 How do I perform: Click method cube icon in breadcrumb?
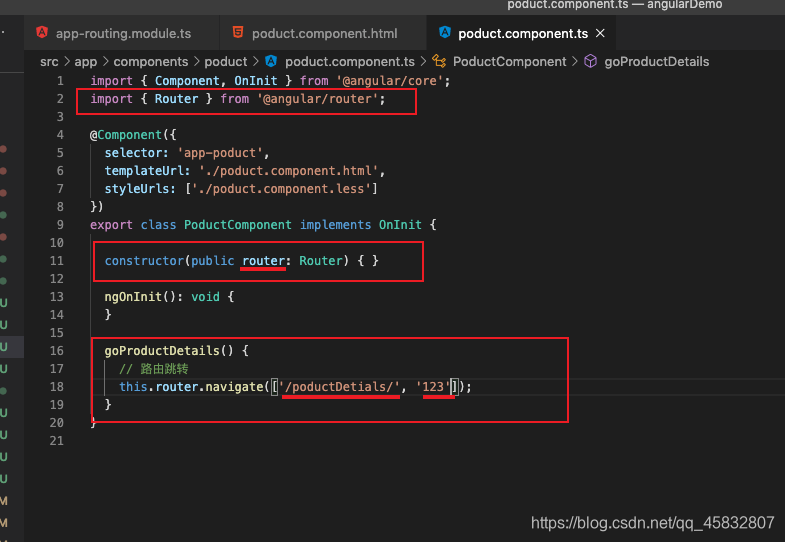590,61
